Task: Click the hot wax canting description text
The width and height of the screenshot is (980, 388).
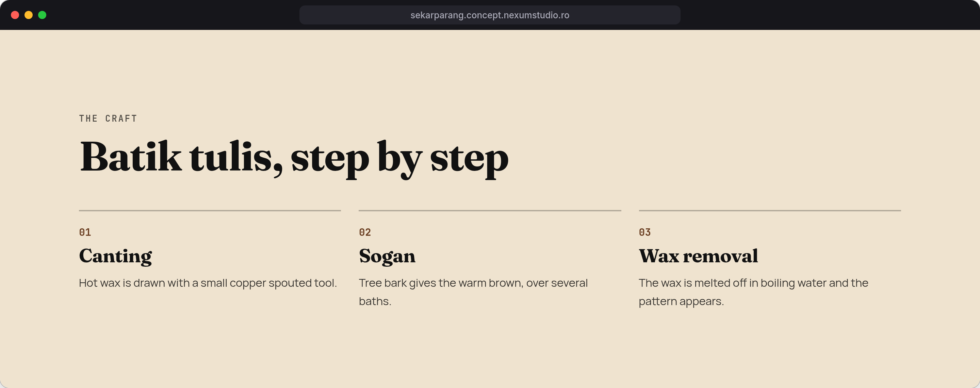Action: pyautogui.click(x=208, y=283)
